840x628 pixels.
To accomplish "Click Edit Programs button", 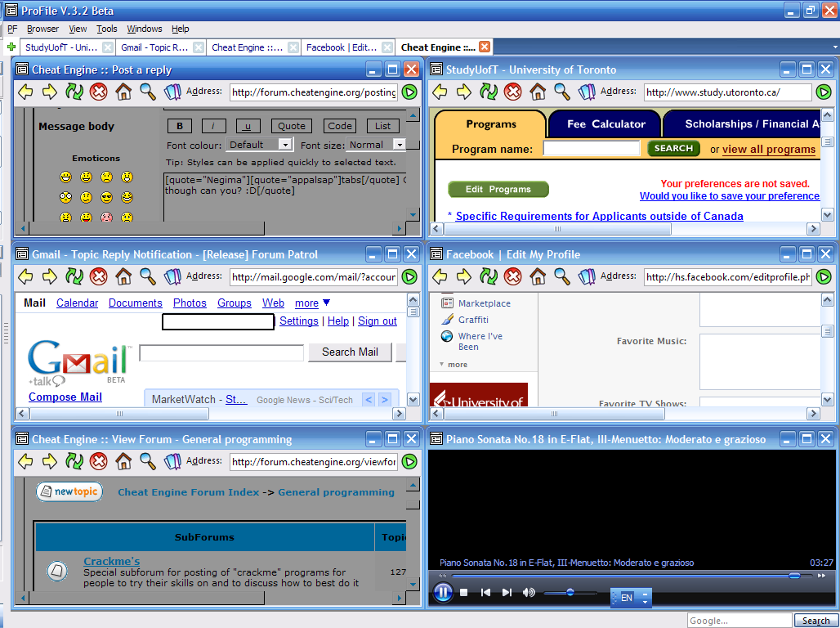I will point(498,190).
